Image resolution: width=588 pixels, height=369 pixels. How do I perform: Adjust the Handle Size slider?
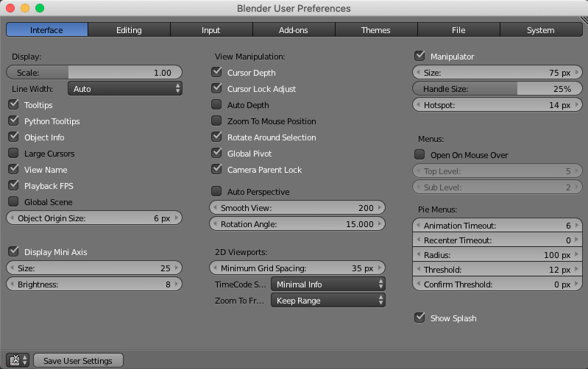tap(497, 88)
